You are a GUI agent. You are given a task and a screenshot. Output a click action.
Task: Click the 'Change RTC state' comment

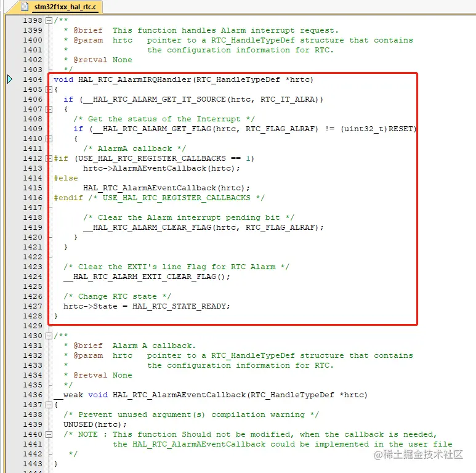[x=118, y=296]
